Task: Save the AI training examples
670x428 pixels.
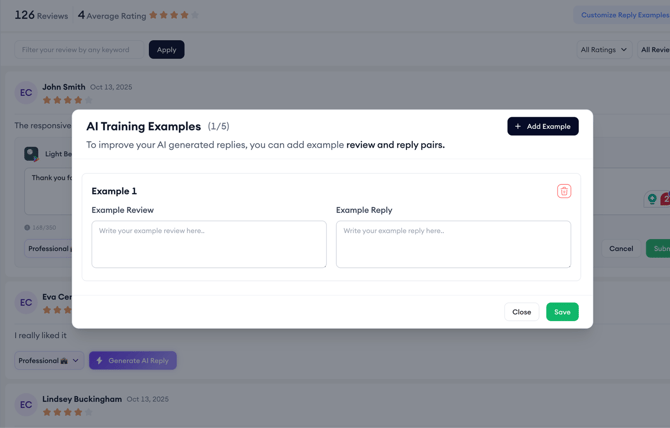Action: (562, 312)
